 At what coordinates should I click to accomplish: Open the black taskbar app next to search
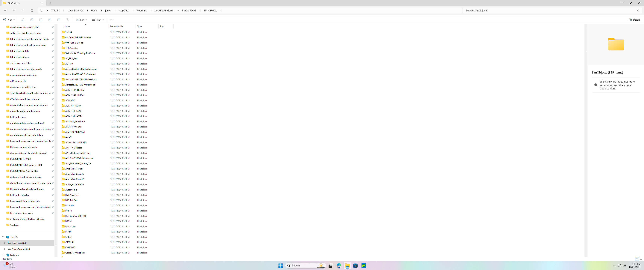click(330, 265)
